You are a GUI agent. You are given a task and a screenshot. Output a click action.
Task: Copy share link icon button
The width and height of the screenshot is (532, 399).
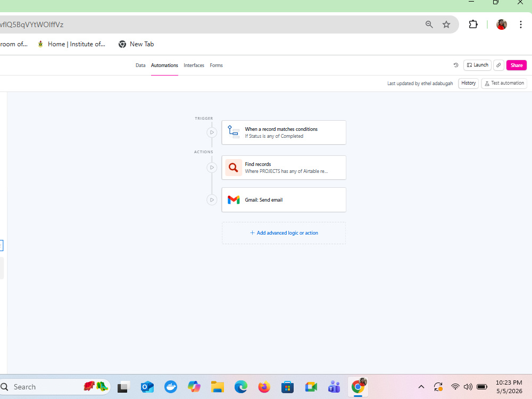click(x=498, y=65)
